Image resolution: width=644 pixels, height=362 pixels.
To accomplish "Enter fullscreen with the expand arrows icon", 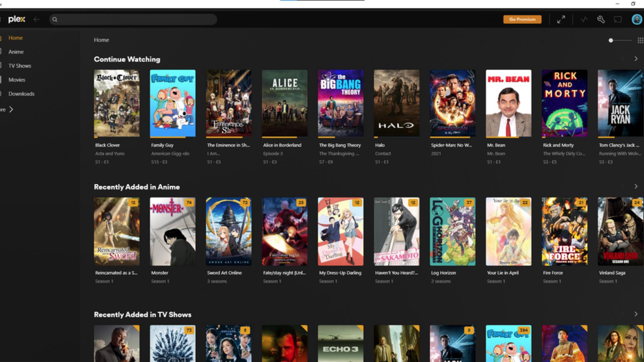I will coord(561,19).
